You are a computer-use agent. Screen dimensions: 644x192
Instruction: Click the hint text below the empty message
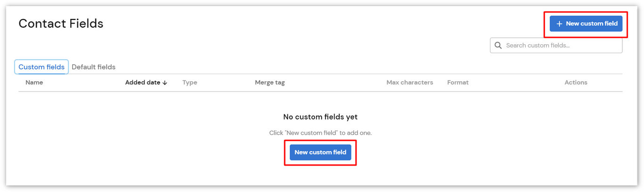tap(320, 133)
